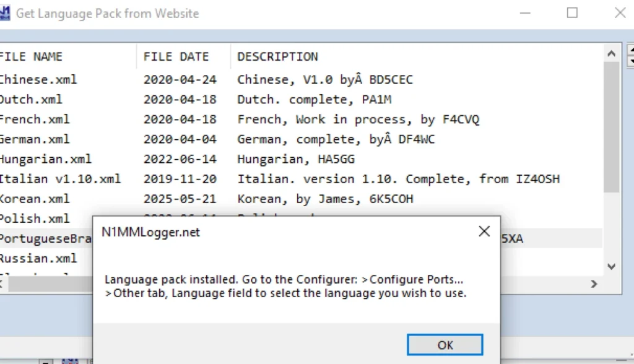Pick the Korean.xml language file
The width and height of the screenshot is (634, 364).
(x=35, y=199)
